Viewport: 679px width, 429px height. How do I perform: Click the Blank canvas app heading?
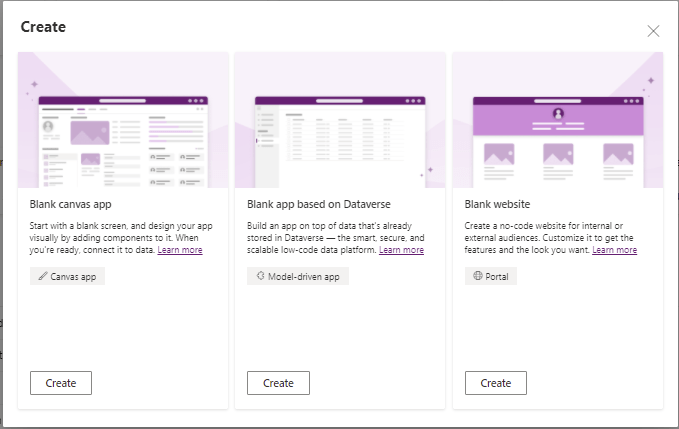[x=71, y=204]
